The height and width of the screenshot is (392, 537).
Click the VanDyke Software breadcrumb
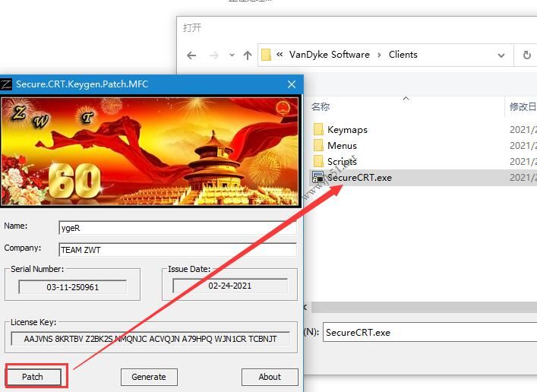[x=329, y=55]
